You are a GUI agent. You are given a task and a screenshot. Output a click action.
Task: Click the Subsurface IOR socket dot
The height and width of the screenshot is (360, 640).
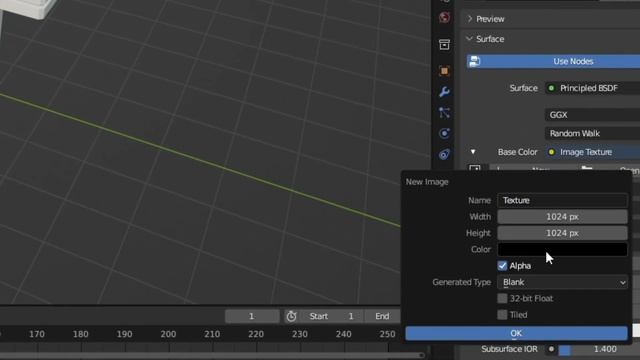click(551, 349)
